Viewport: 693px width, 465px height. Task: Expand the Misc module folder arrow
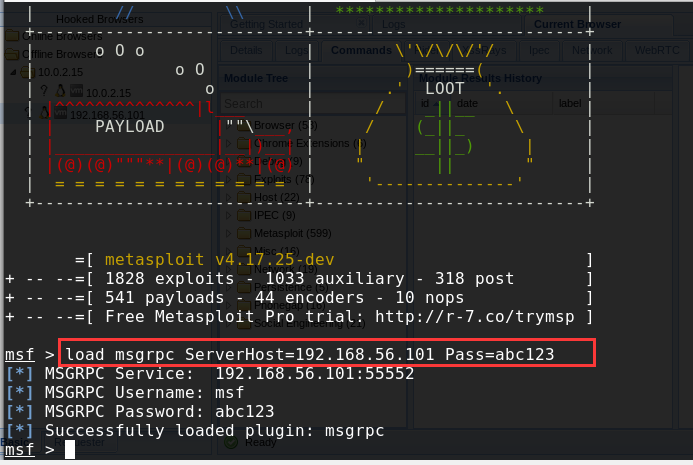228,251
